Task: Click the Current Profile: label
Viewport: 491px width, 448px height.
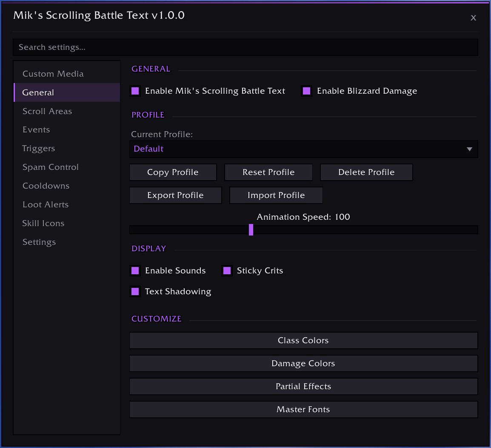Action: point(162,135)
